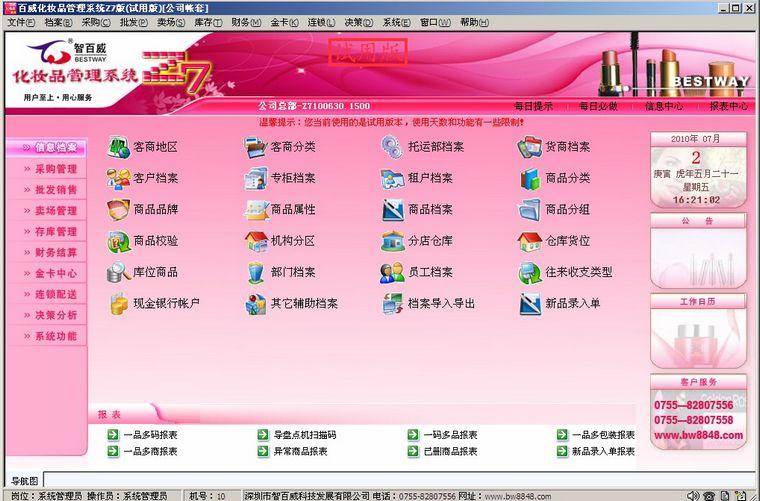Screen dimensions: 760x501
Task: Open the 商品分组 icon
Action: (529, 210)
